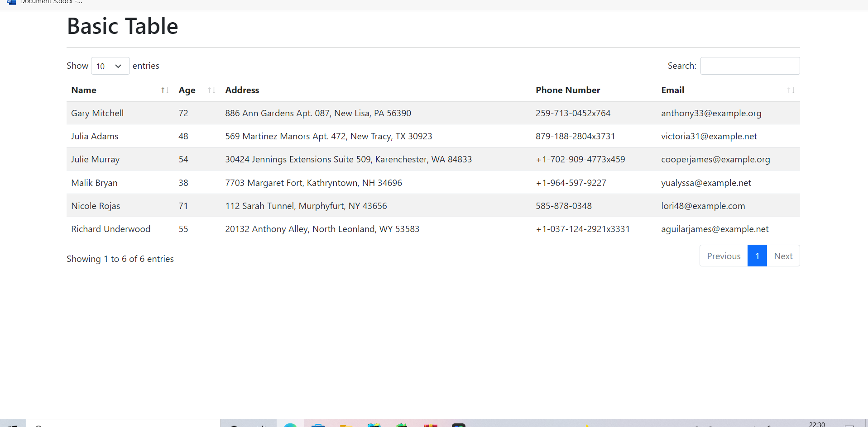The height and width of the screenshot is (427, 868).
Task: Select the Showing 1 to 6 of 6 entries text
Action: [120, 259]
